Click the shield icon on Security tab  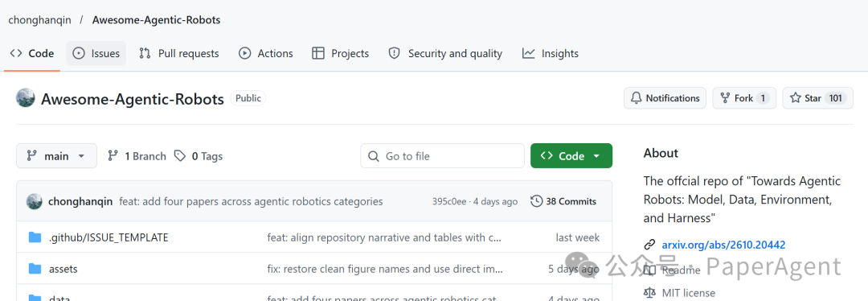[394, 53]
